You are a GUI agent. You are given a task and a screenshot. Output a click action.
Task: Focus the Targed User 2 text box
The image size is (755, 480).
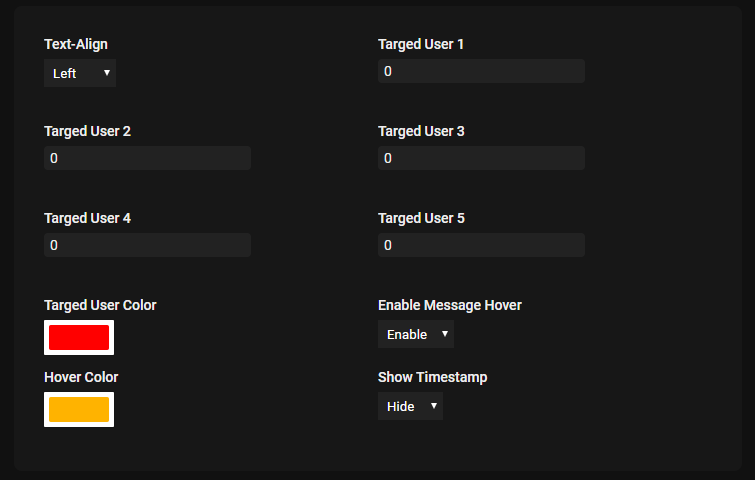(147, 158)
